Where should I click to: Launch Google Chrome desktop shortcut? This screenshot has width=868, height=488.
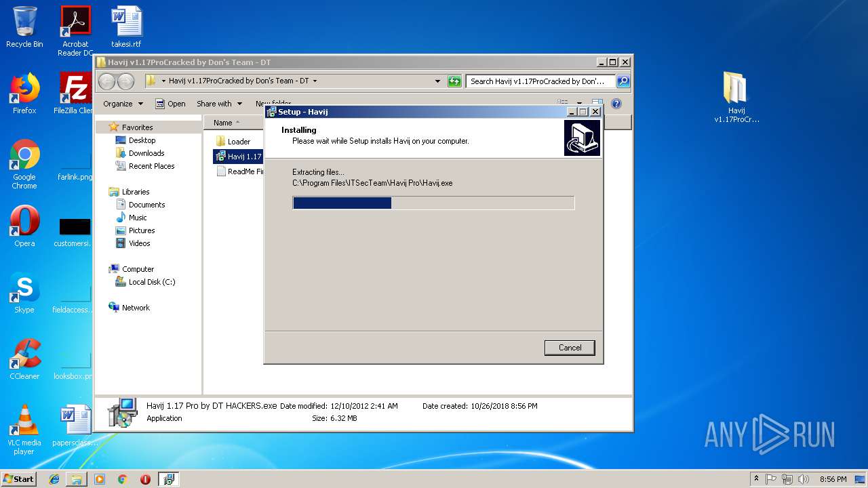pos(24,164)
